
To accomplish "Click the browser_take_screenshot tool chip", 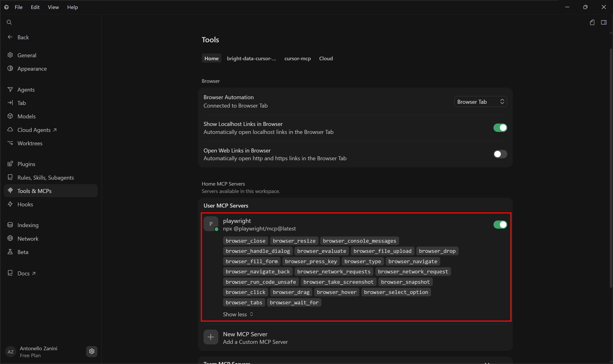I will pos(338,282).
